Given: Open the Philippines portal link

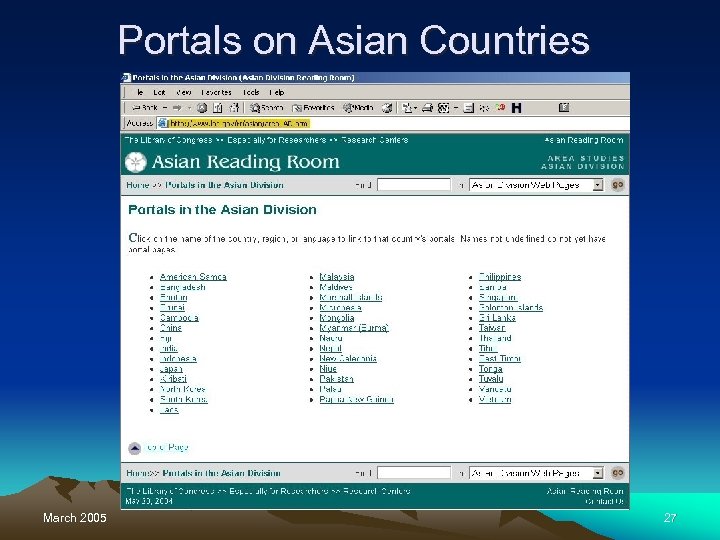Looking at the screenshot, I should click(x=500, y=277).
